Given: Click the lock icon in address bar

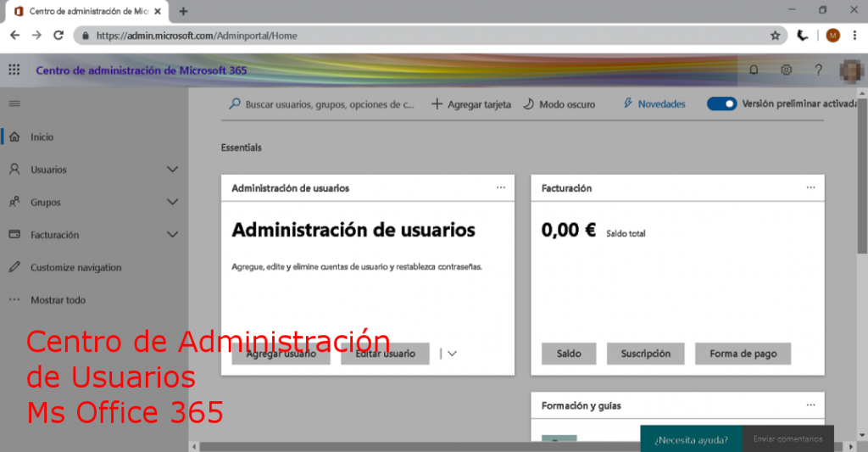Looking at the screenshot, I should (x=86, y=36).
